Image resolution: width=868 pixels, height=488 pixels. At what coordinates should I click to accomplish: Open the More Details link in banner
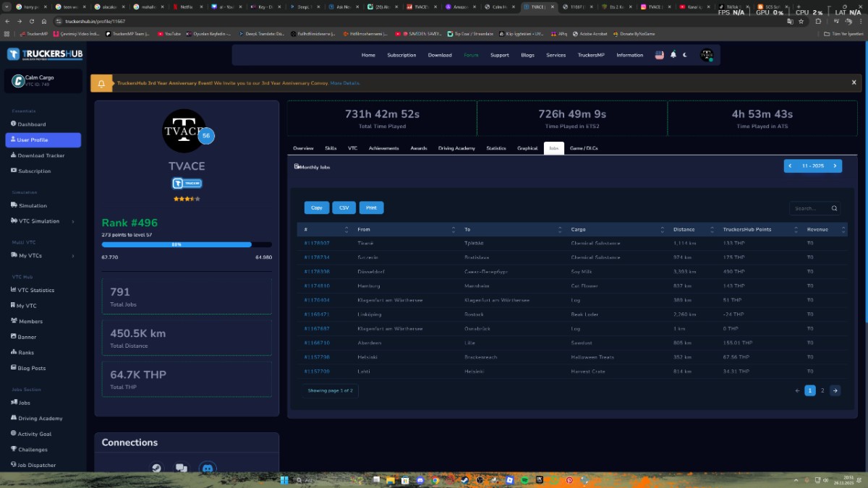click(x=345, y=83)
